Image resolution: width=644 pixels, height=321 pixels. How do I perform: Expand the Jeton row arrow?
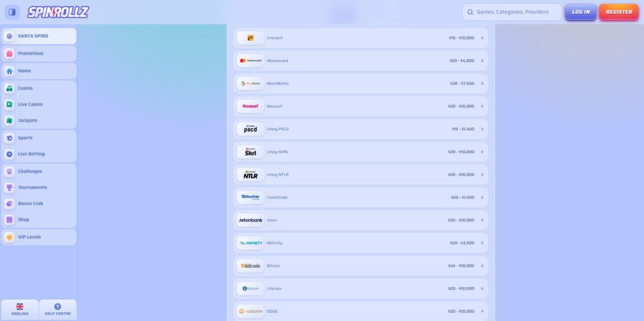pos(482,220)
